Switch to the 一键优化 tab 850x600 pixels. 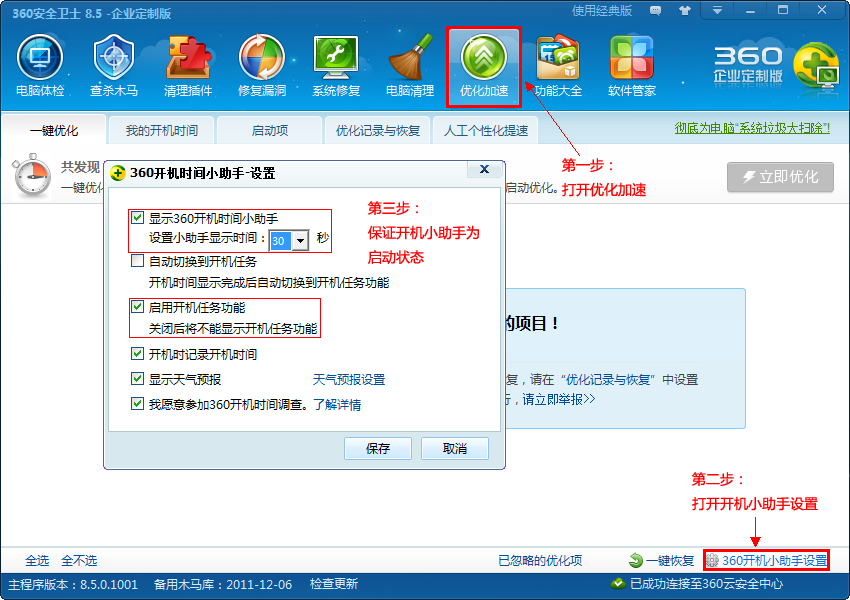54,131
